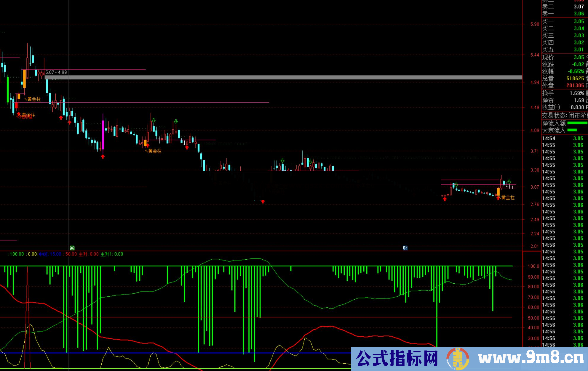Image resolution: width=588 pixels, height=371 pixels.
Task: Click the red arrow at chart's lowest point
Action: click(263, 202)
